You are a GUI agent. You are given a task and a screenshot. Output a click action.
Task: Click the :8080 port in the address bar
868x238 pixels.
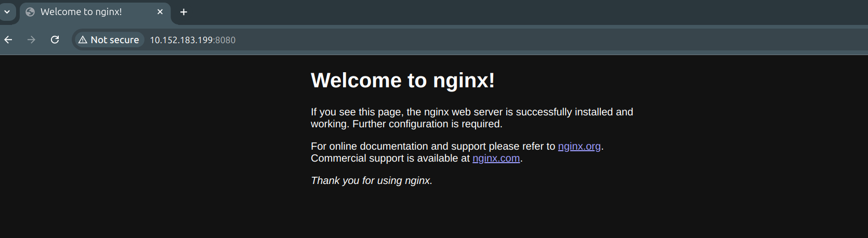pyautogui.click(x=225, y=40)
